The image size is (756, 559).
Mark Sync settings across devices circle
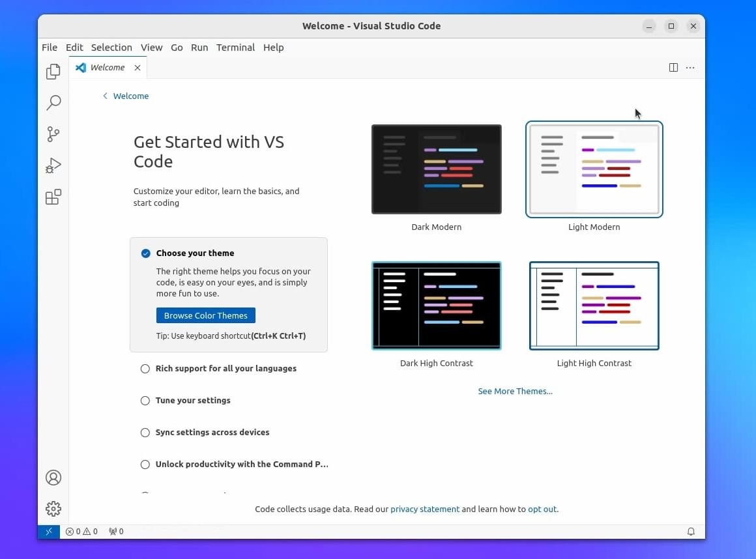tap(145, 432)
